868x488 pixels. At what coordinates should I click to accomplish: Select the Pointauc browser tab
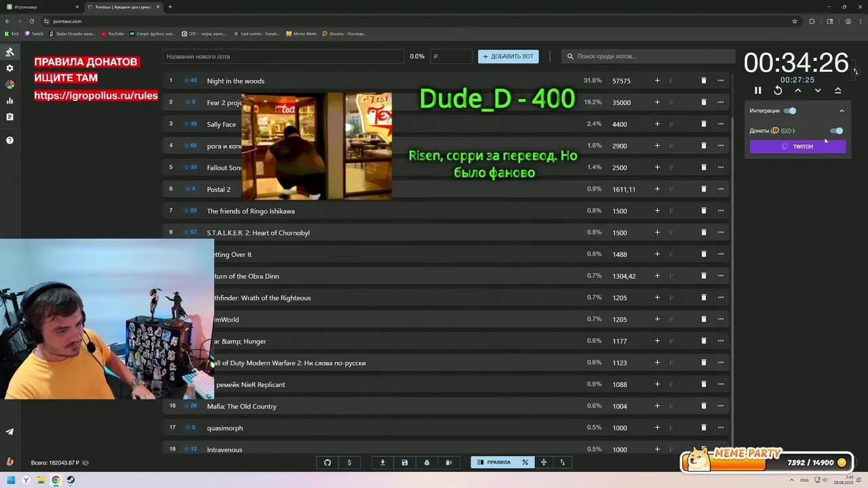pyautogui.click(x=123, y=7)
